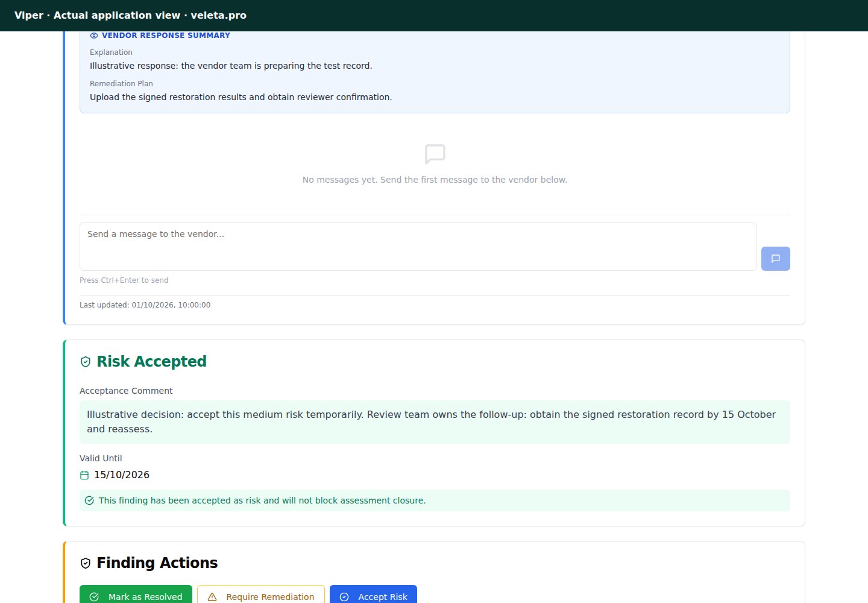This screenshot has height=603, width=868.
Task: Click the 'Upload the signed restoration results' text
Action: [x=241, y=97]
